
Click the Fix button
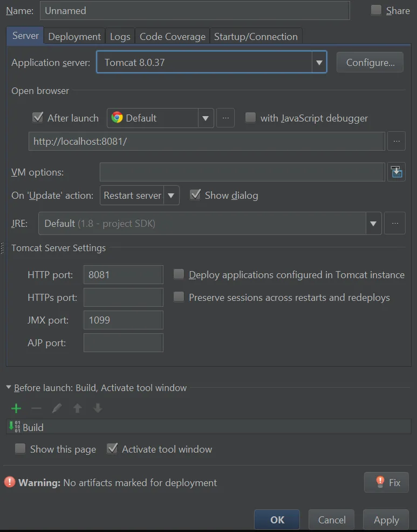[386, 482]
